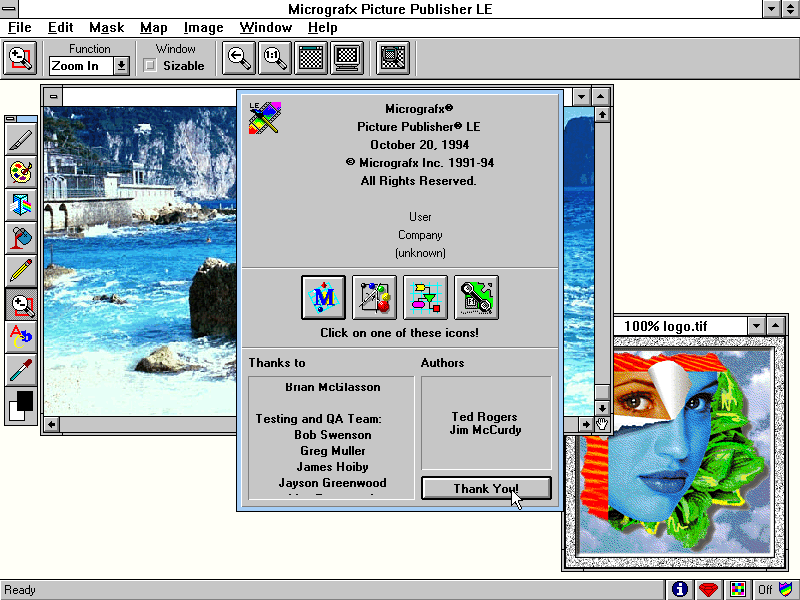Image resolution: width=800 pixels, height=600 pixels.
Task: Maximize the logo.tif window
Action: click(776, 326)
